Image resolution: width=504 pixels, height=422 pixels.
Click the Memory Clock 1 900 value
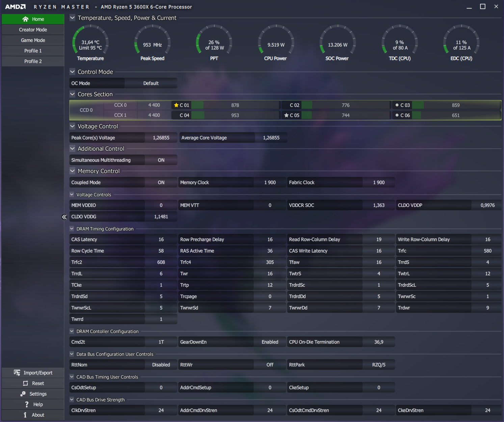click(x=270, y=182)
